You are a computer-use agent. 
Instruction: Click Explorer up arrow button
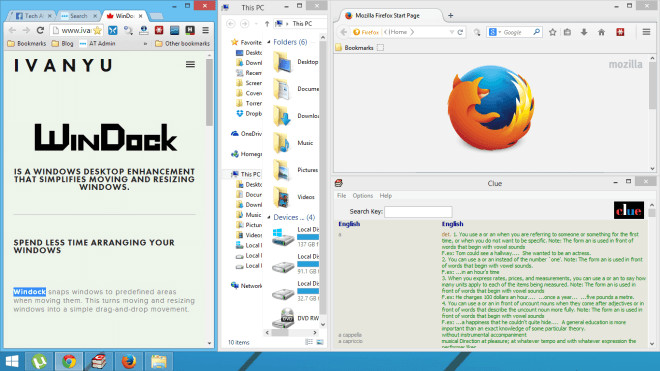click(267, 24)
